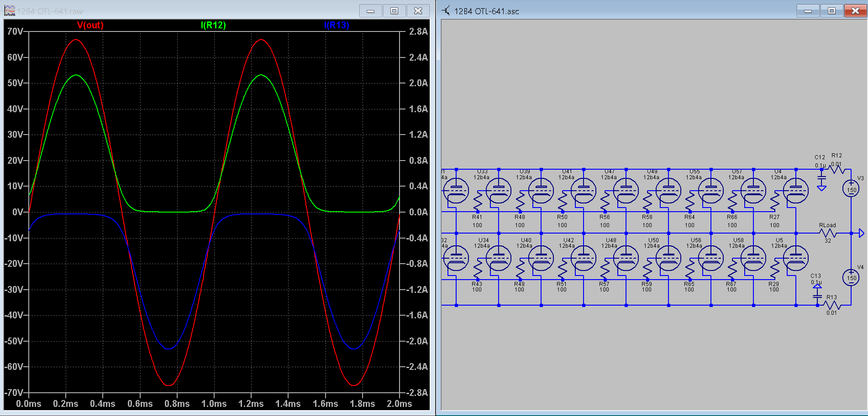Click the -2.8A label on right axis

417,393
